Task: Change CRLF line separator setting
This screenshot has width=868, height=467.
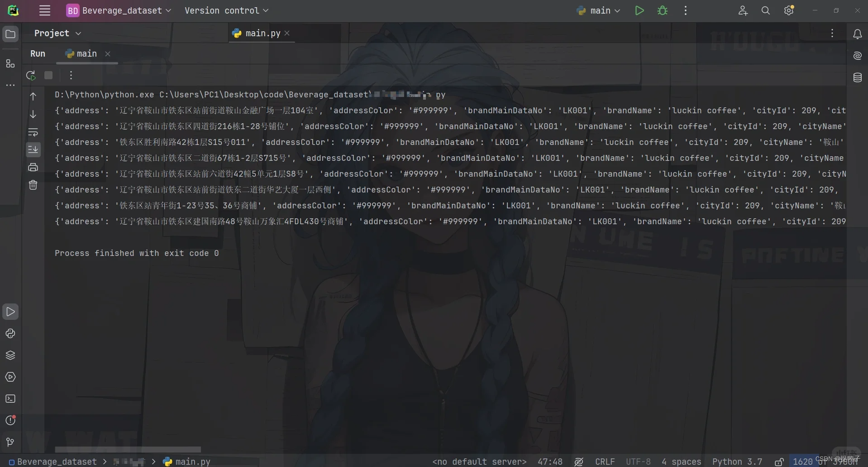Action: (x=605, y=462)
